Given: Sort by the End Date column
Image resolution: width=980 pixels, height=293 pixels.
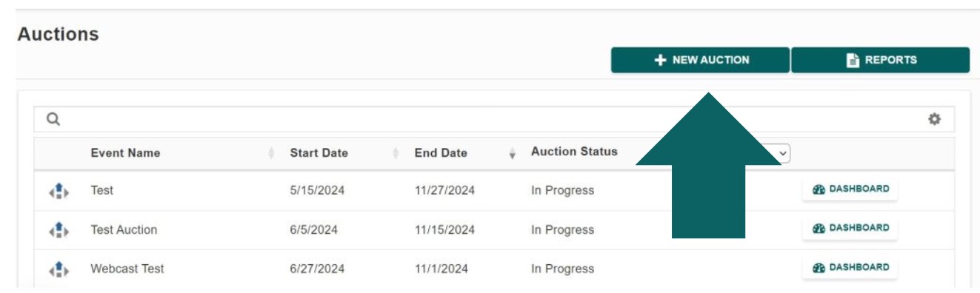Looking at the screenshot, I should (x=441, y=153).
